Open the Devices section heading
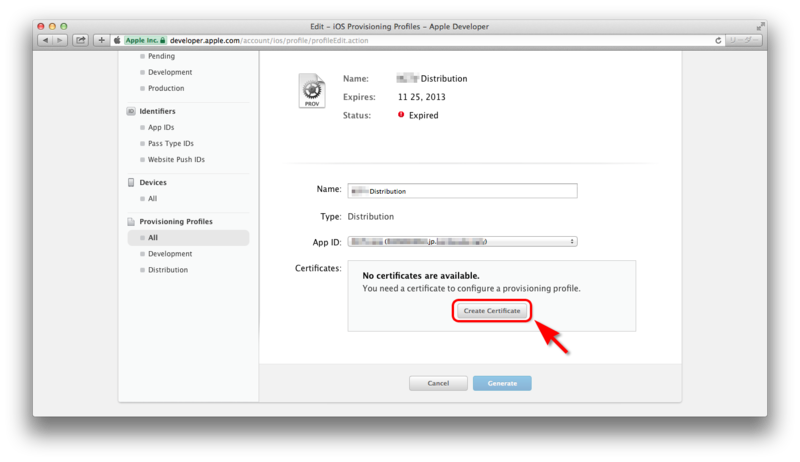The width and height of the screenshot is (800, 462). pos(153,183)
